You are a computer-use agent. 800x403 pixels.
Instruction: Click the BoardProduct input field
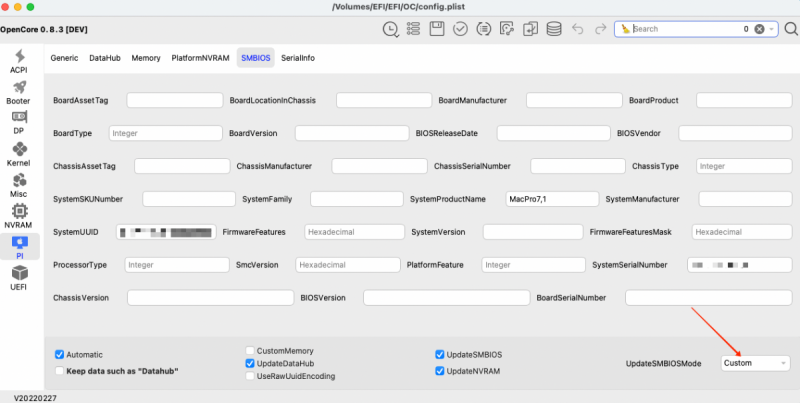click(x=744, y=100)
